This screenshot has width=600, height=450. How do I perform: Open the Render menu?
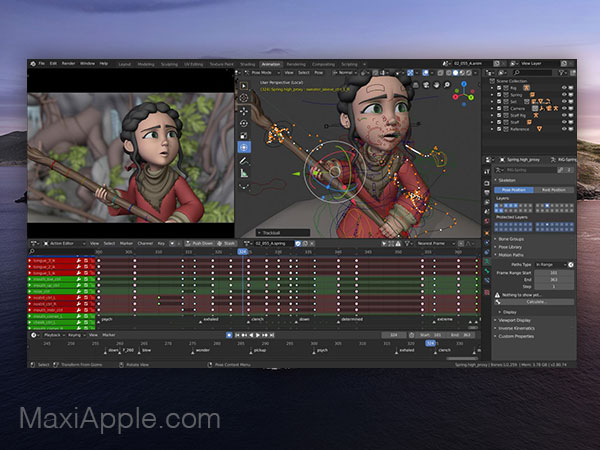[x=67, y=63]
